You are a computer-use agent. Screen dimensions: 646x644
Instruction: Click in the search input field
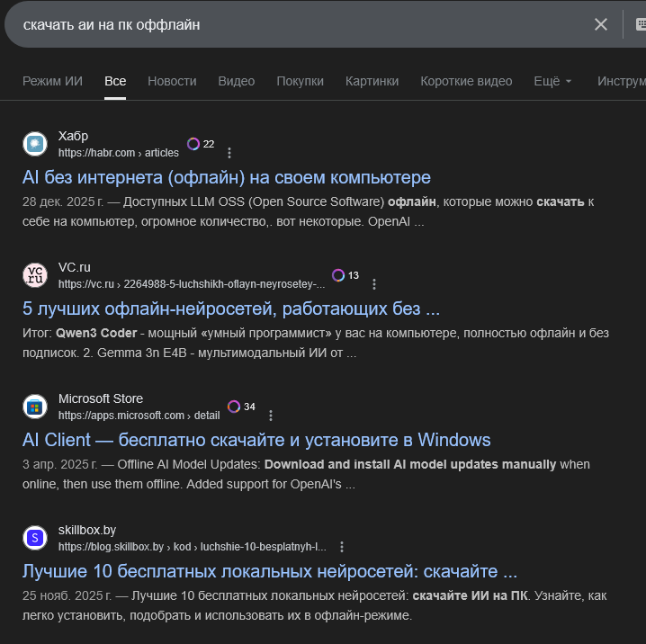pyautogui.click(x=297, y=24)
